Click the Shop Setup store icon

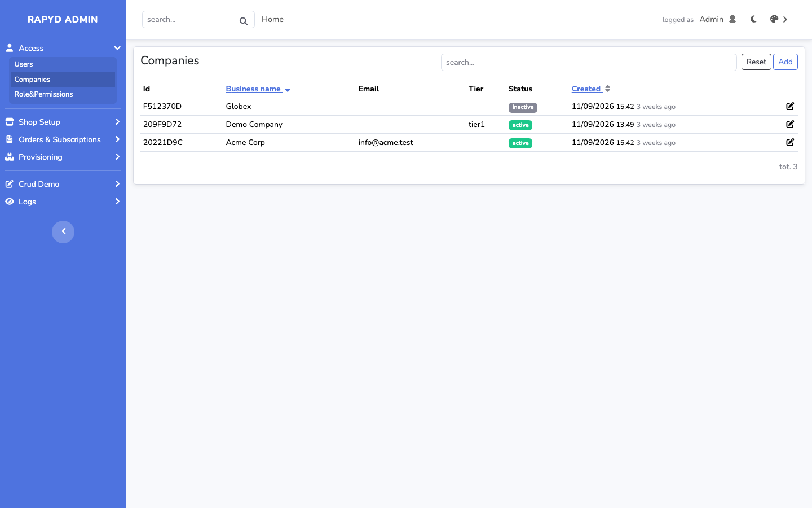coord(10,122)
